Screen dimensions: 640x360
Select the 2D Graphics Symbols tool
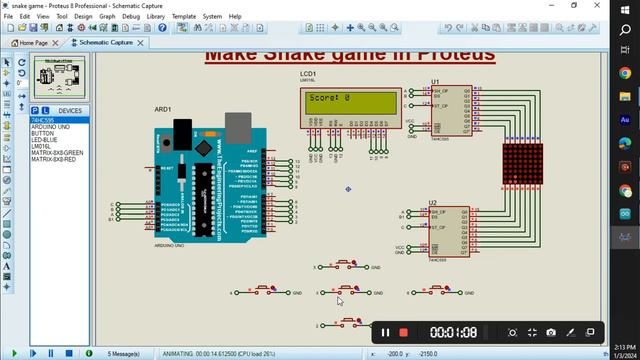[7, 277]
